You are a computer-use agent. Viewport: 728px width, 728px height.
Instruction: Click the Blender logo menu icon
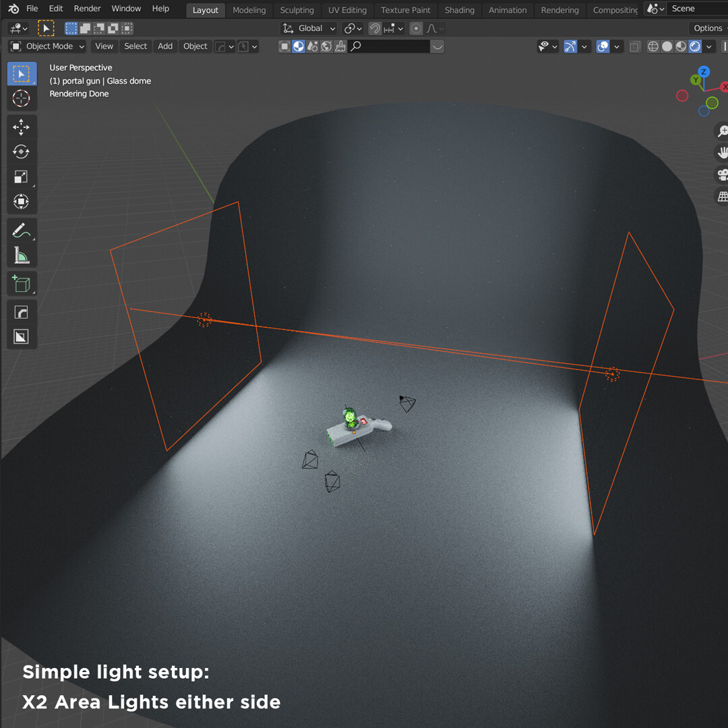13,8
